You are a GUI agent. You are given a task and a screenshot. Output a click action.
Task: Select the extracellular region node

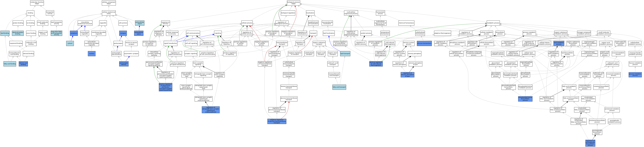pyautogui.click(x=140, y=23)
